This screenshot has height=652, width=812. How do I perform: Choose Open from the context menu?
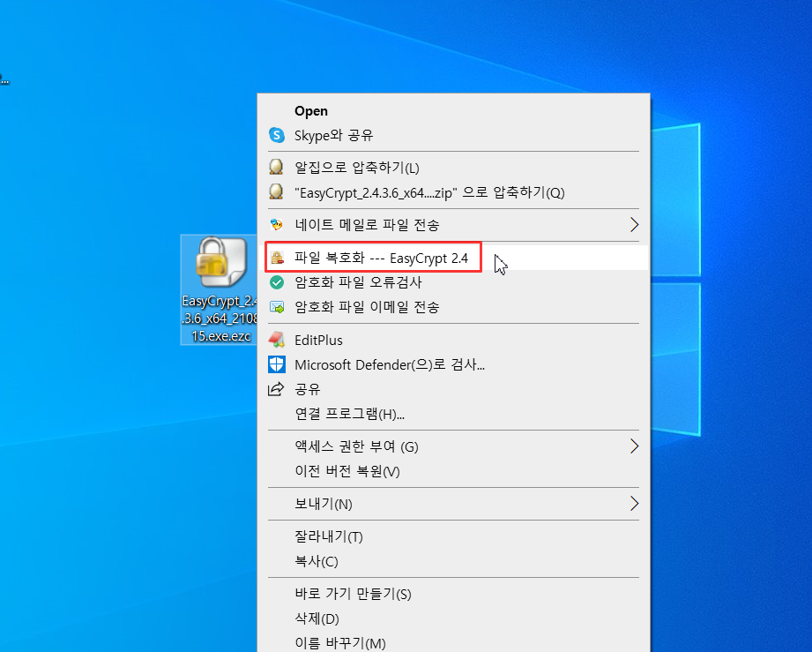pyautogui.click(x=453, y=111)
